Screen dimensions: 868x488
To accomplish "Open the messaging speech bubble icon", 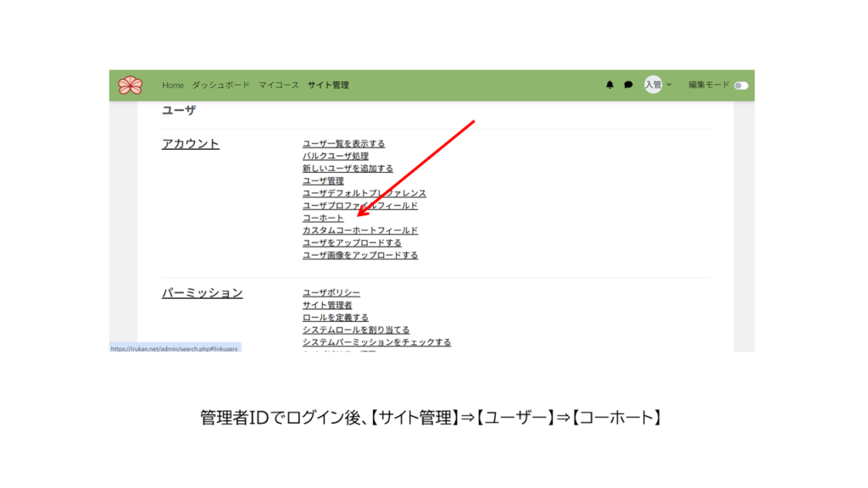I will [x=628, y=85].
